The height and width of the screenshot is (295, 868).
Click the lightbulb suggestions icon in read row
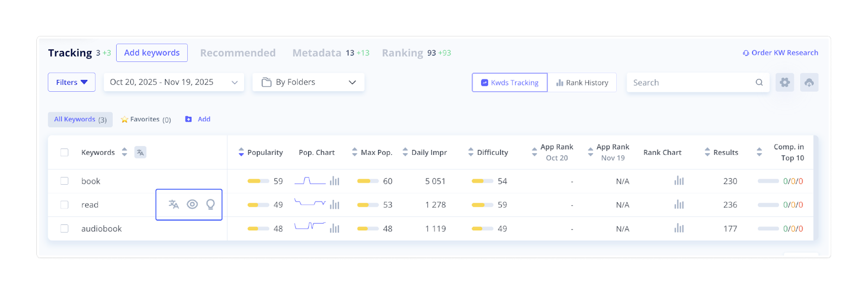[210, 204]
